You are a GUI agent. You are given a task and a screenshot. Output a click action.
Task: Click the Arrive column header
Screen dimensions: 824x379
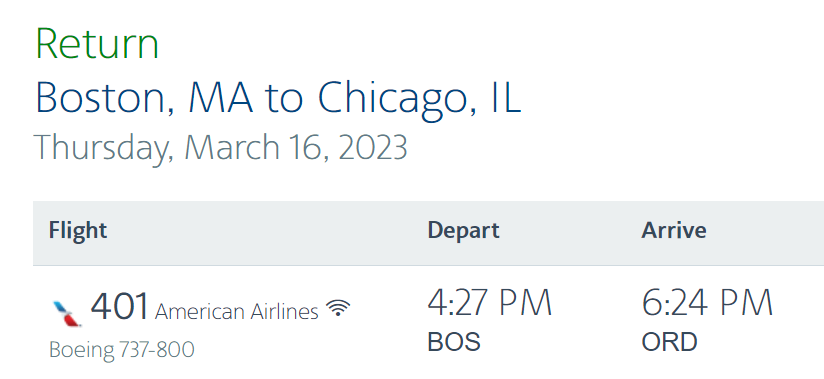674,230
